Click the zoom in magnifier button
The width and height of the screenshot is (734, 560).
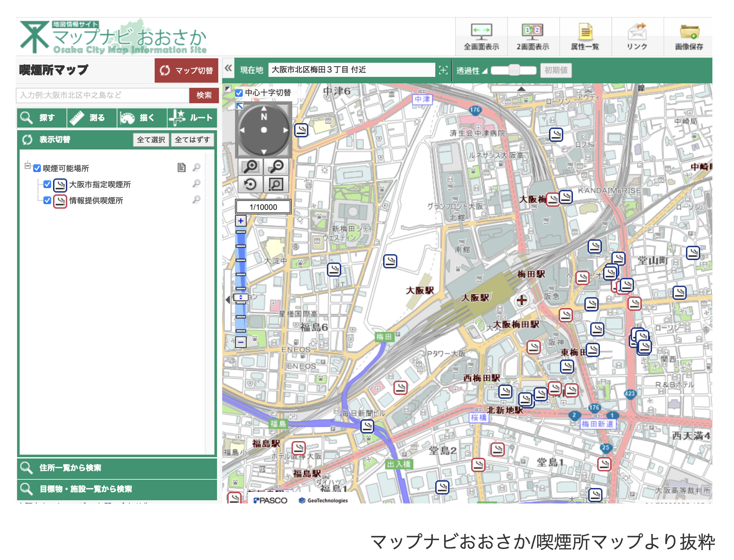[x=250, y=167]
